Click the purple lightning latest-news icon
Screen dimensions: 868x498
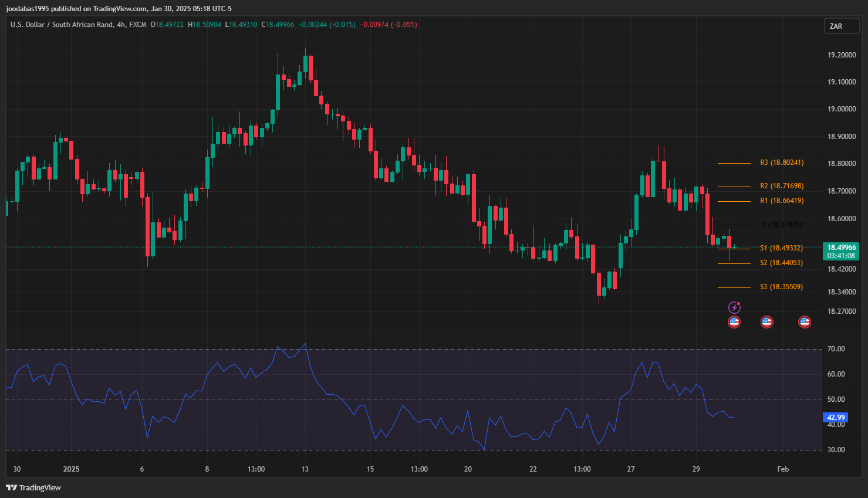734,307
